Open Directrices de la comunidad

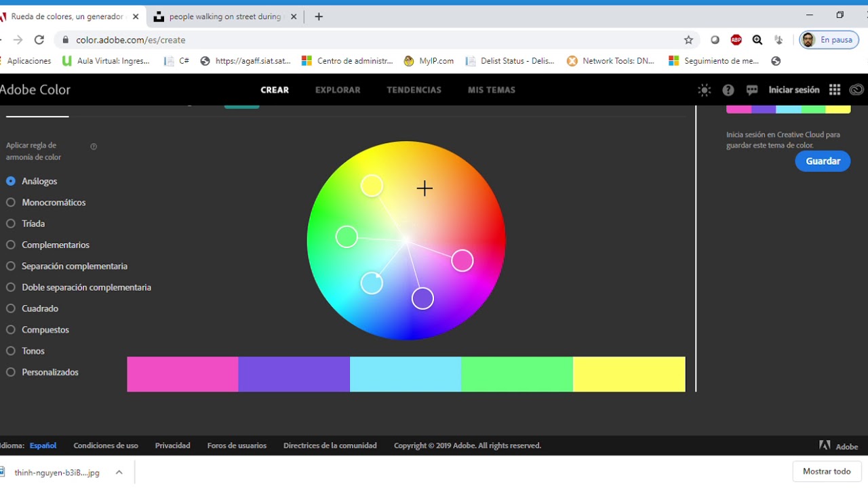(330, 445)
